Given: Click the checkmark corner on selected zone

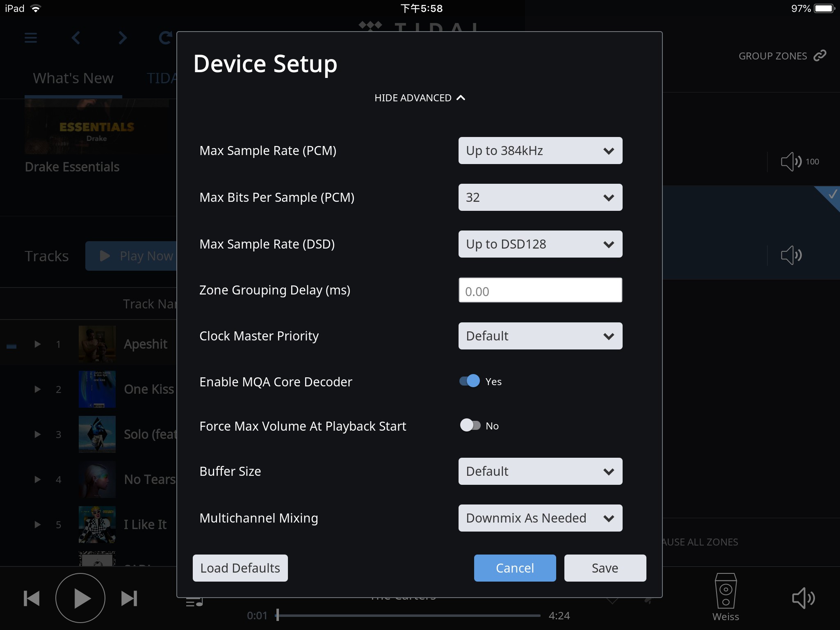Looking at the screenshot, I should [x=831, y=194].
